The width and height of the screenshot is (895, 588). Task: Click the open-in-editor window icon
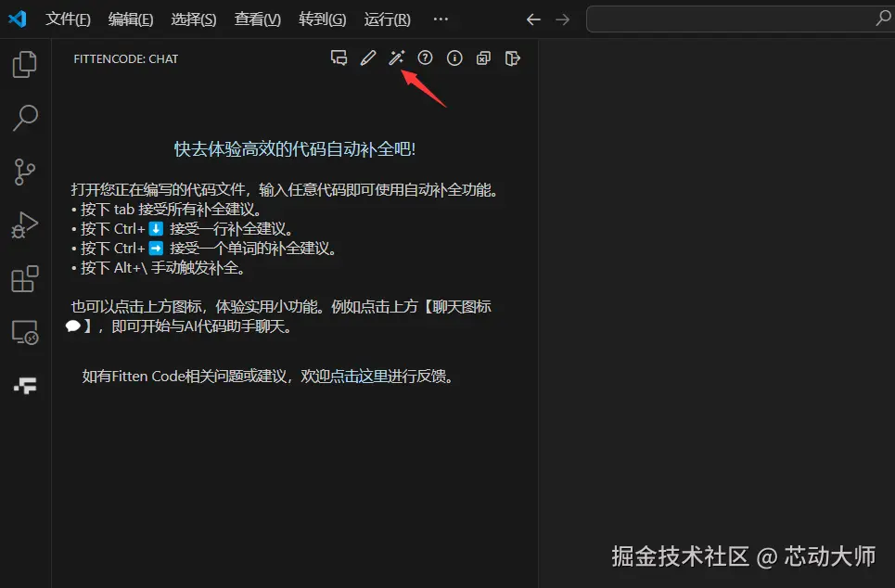[x=483, y=58]
